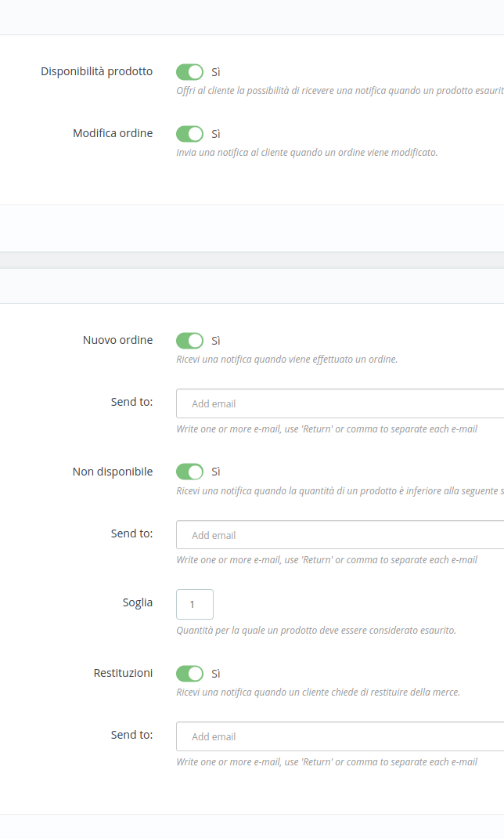The width and height of the screenshot is (504, 839).
Task: Click the Sì text beside Nuovo ordine
Action: (x=214, y=341)
